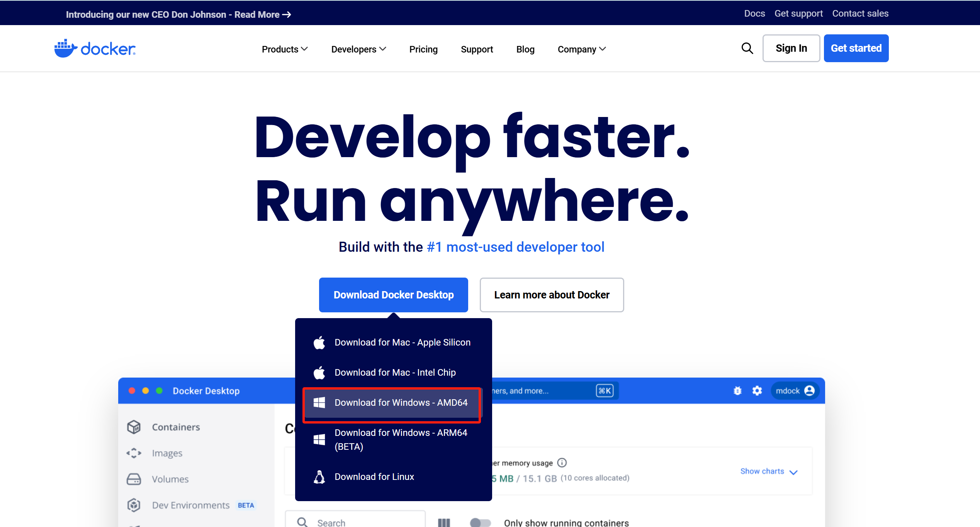Open the search magnifier icon in navbar

pyautogui.click(x=747, y=49)
